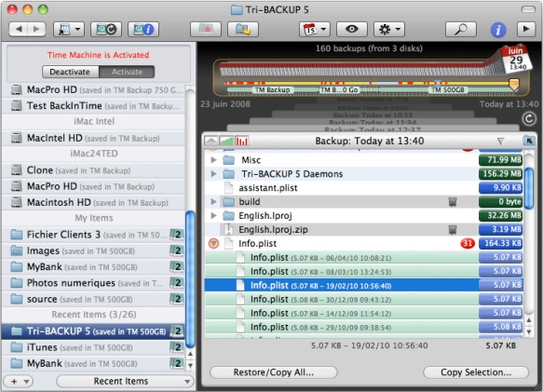Open the Recent Items popup menu
Screen dimensions: 543x392
(x=125, y=381)
